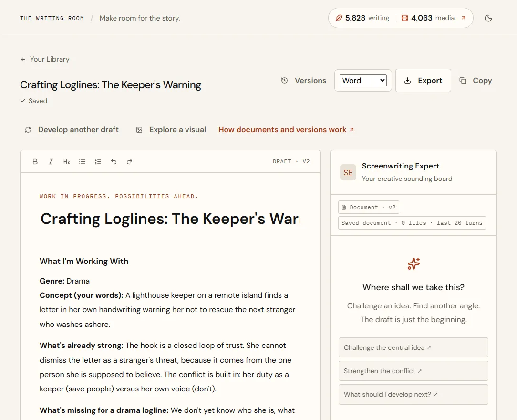Insert H2 heading from toolbar

66,161
